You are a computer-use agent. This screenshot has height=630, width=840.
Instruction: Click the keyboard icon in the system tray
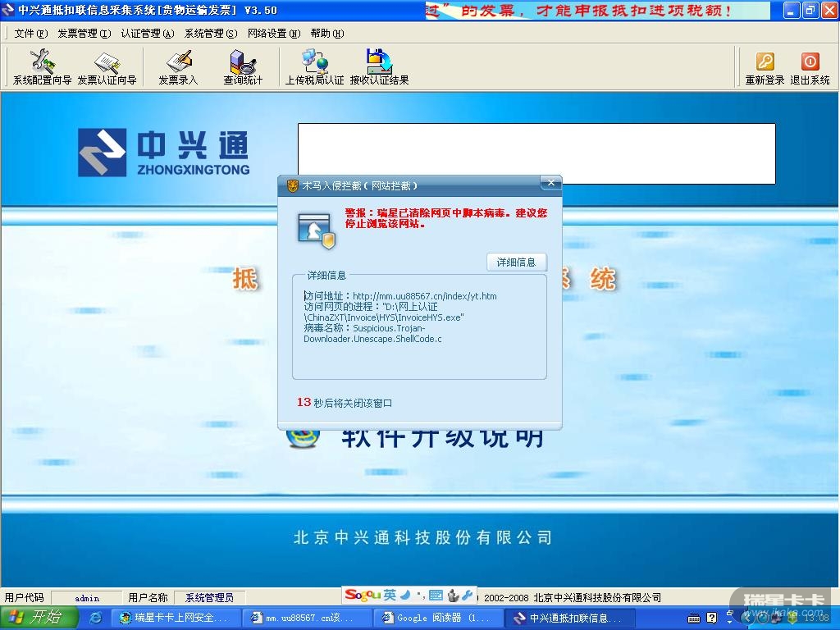point(694,619)
